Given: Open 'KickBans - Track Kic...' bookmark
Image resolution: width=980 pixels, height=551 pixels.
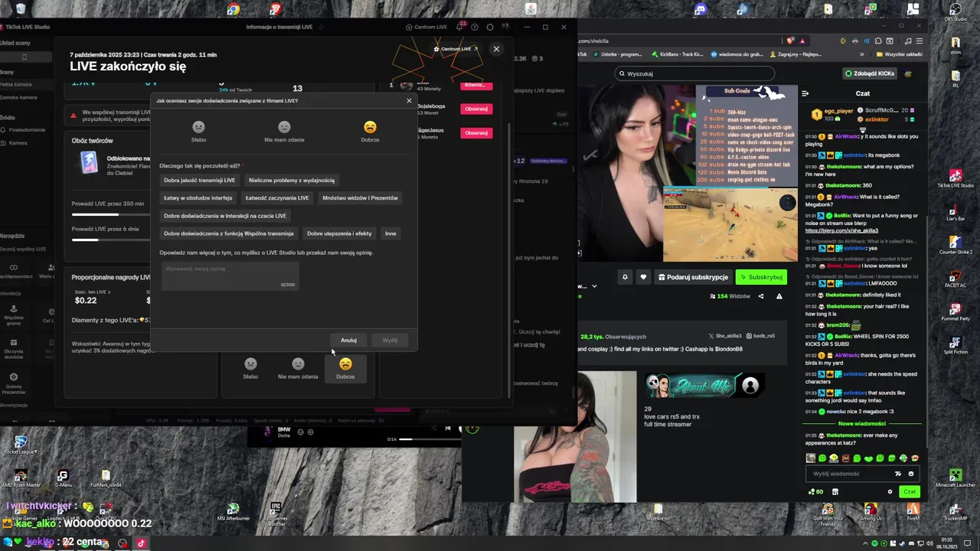Looking at the screenshot, I should [x=678, y=54].
